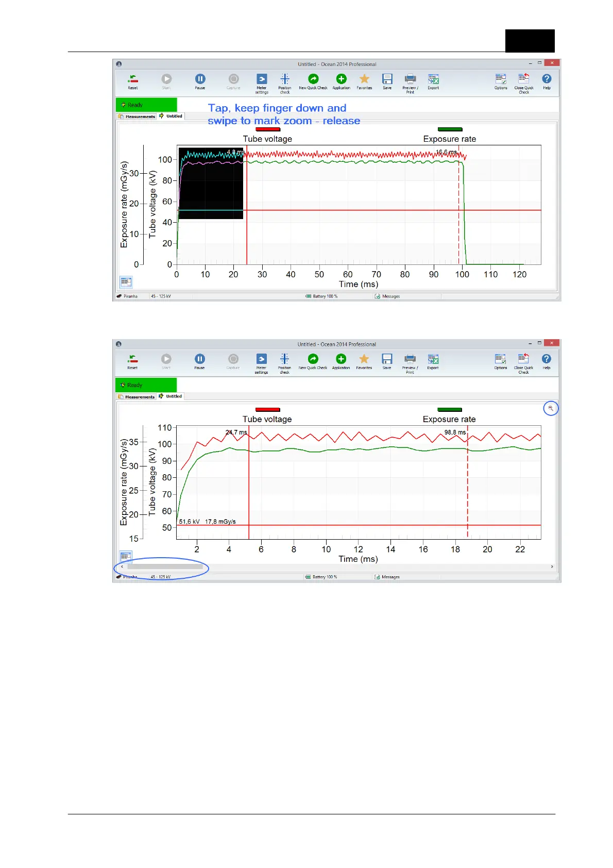Open Preview / Print in lower window
Image resolution: width=613 pixels, height=868 pixels.
click(x=410, y=363)
